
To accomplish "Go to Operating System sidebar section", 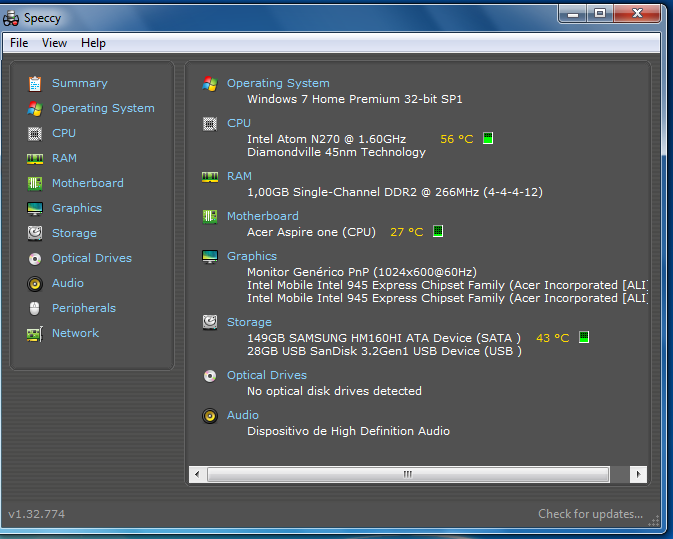I will (103, 108).
